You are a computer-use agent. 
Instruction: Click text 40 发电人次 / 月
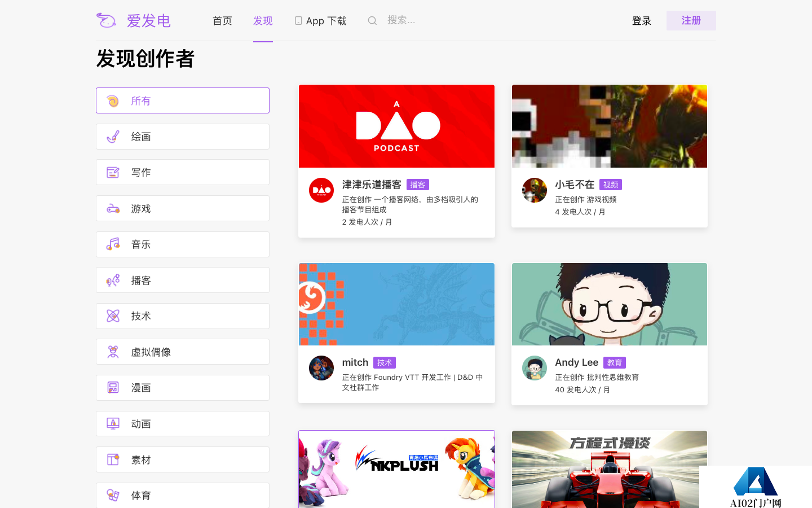pos(582,389)
